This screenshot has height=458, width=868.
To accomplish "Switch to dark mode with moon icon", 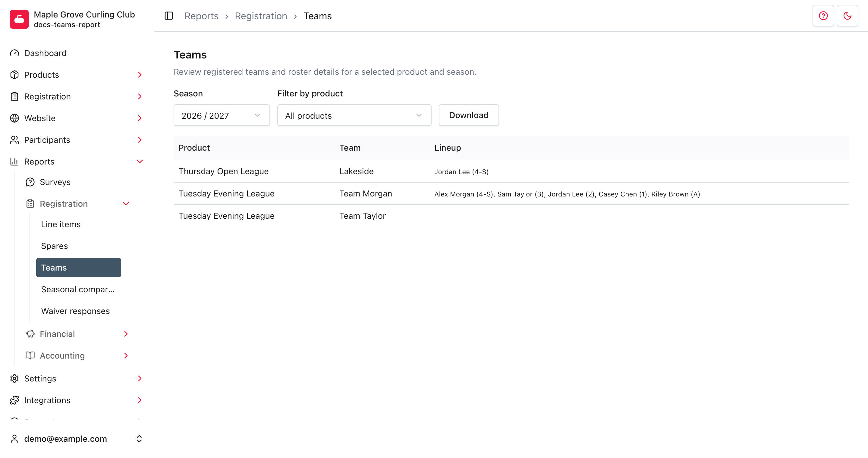I will pos(848,16).
